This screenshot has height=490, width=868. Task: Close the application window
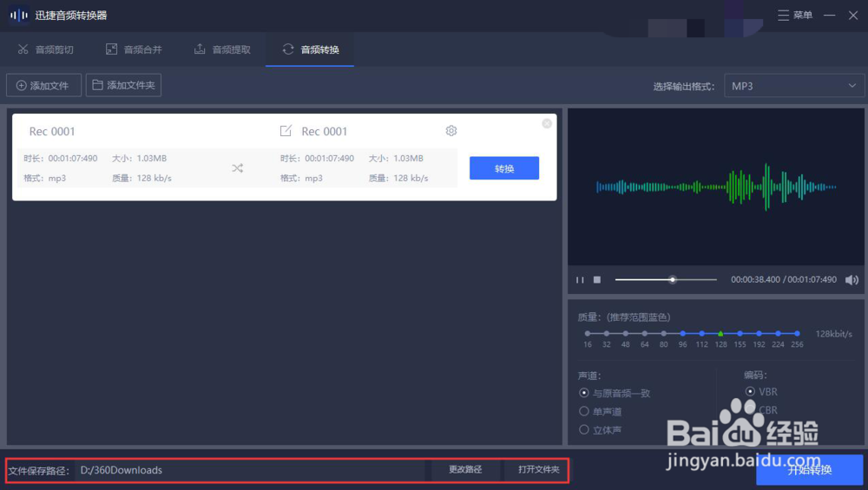click(x=853, y=16)
